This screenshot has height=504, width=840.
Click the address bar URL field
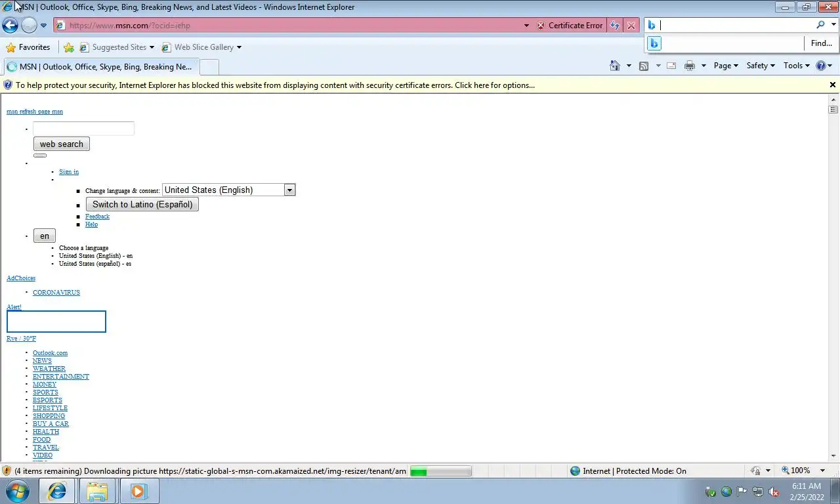pyautogui.click(x=289, y=26)
